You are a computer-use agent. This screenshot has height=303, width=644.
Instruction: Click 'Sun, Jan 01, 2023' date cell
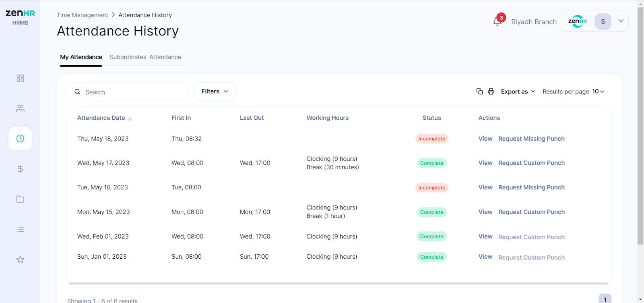[x=102, y=257]
